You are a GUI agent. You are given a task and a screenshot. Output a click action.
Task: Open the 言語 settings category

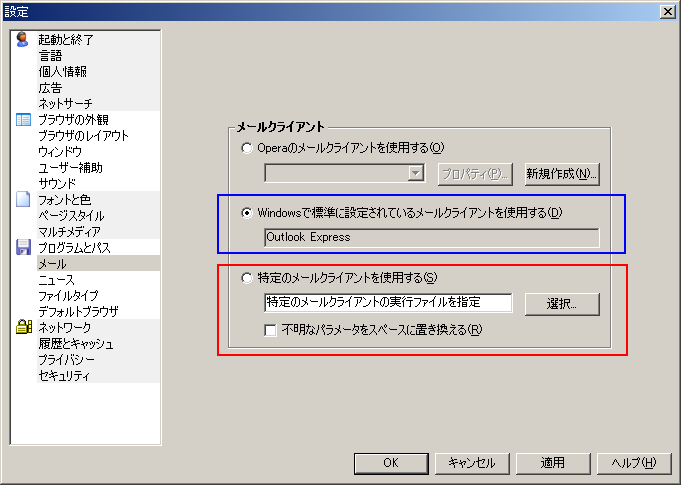click(x=50, y=56)
